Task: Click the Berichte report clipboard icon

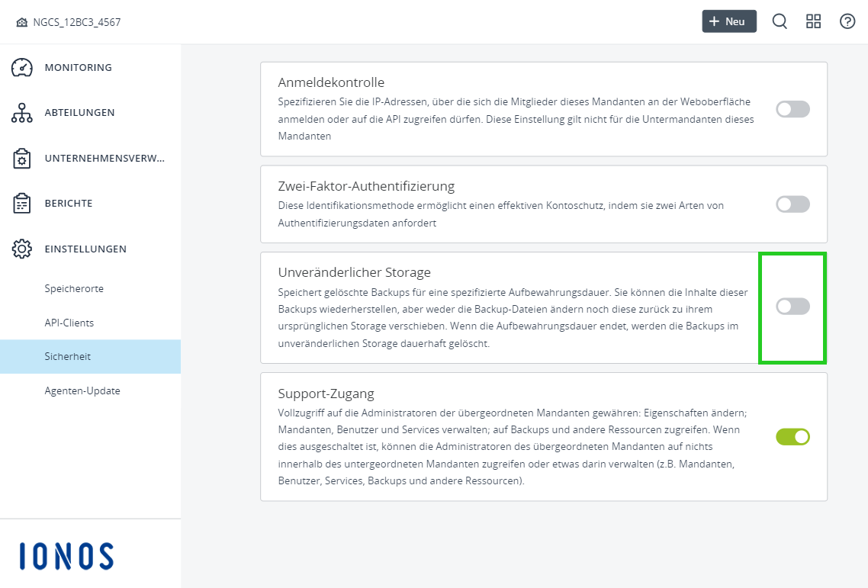Action: pyautogui.click(x=22, y=203)
